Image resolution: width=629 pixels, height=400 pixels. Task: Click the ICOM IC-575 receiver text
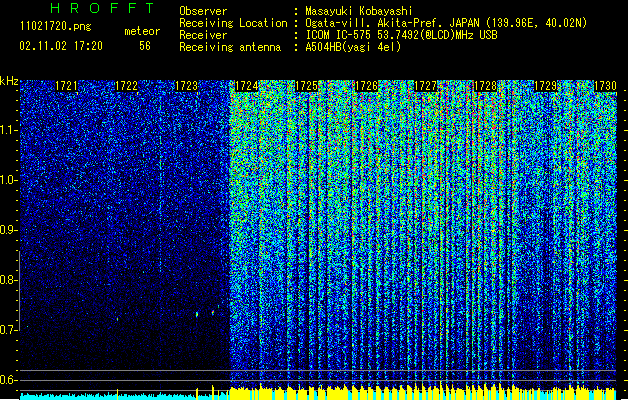pyautogui.click(x=401, y=35)
